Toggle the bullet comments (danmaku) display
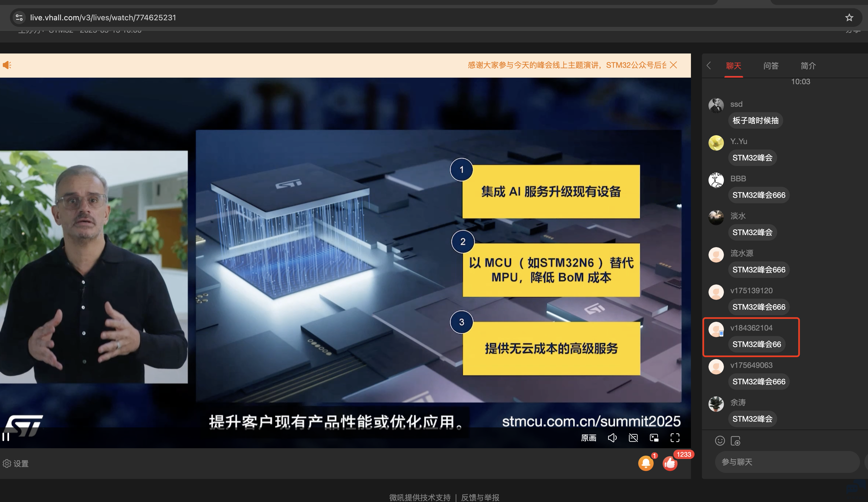 (x=633, y=438)
